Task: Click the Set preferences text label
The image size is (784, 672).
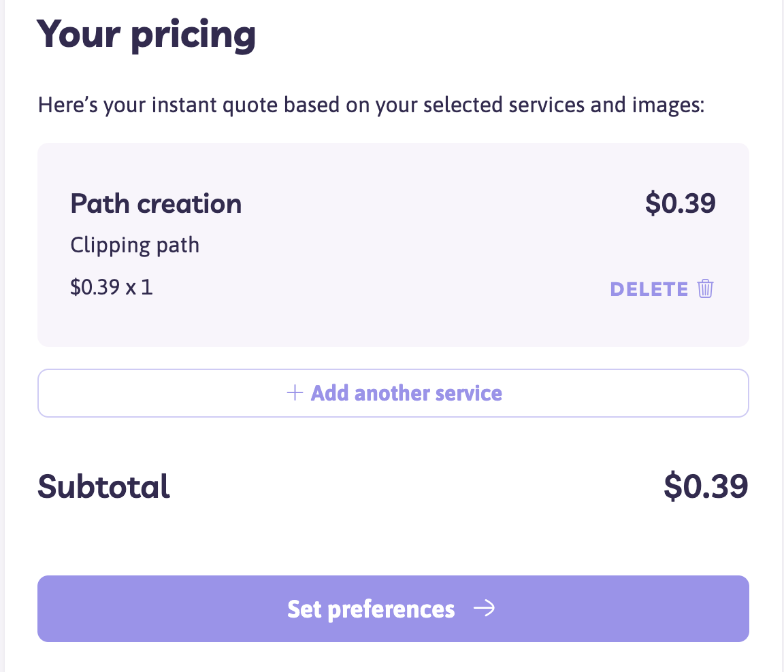Action: 371,609
